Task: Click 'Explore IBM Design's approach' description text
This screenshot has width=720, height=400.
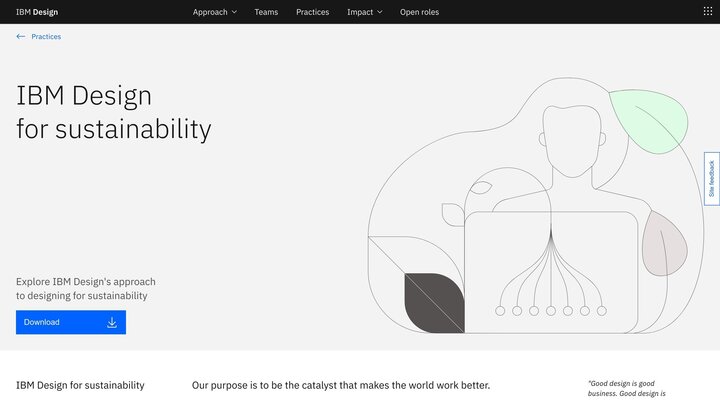Action: 86,288
